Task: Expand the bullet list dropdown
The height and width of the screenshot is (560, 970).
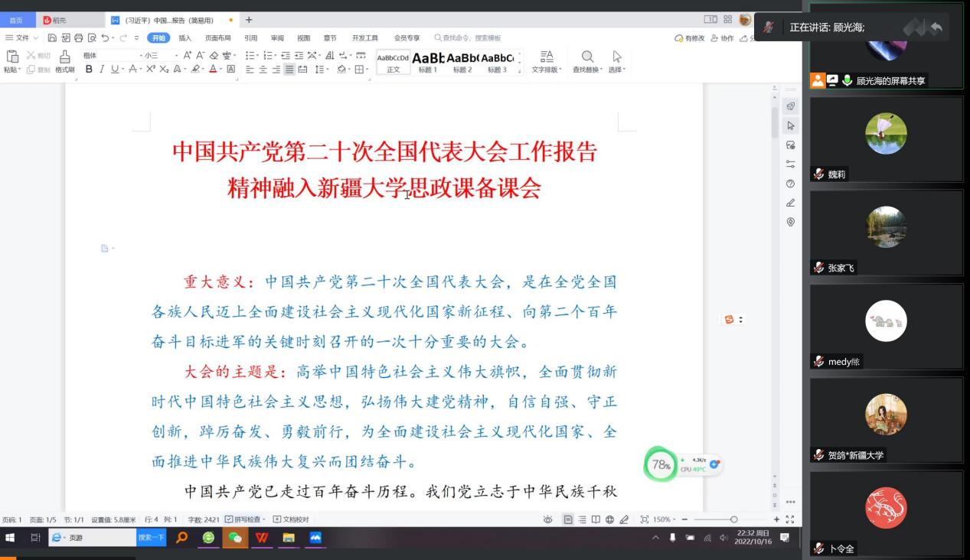Action: coord(256,55)
